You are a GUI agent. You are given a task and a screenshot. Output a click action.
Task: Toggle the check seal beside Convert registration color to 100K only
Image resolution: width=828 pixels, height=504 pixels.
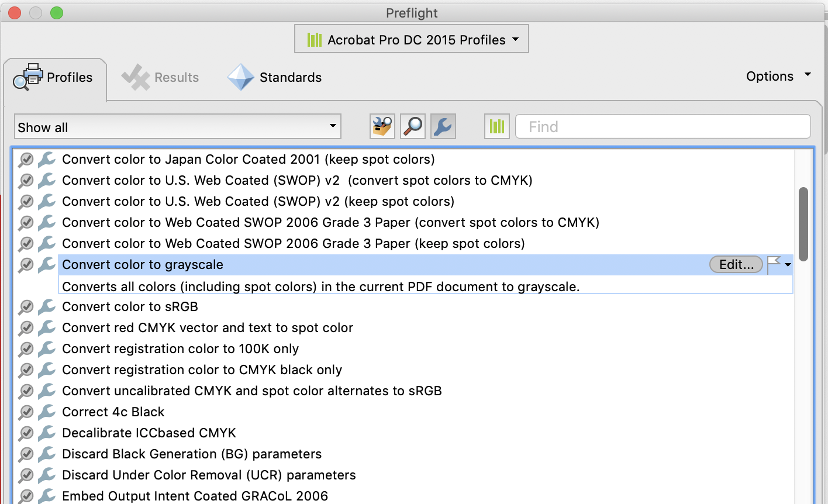tap(26, 348)
